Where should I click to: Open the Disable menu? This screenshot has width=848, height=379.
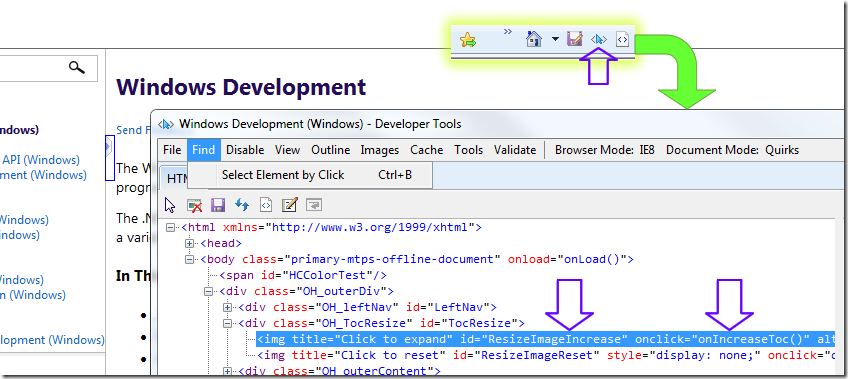245,150
